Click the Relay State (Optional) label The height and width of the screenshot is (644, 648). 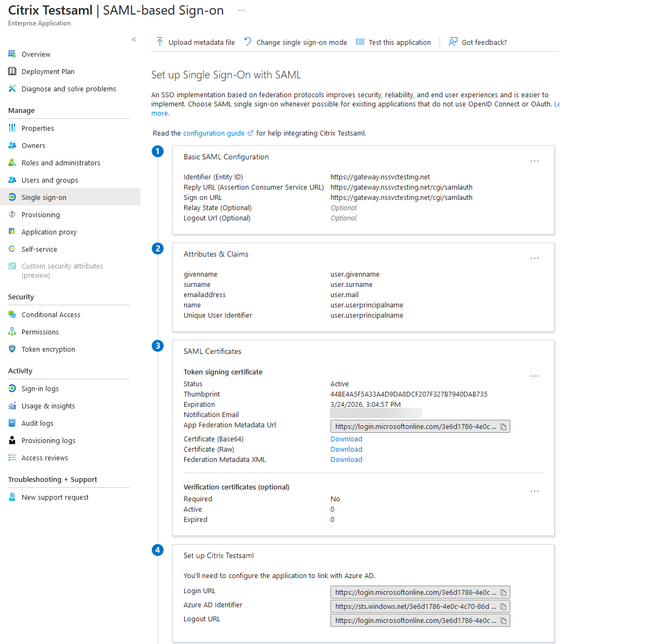pos(218,207)
